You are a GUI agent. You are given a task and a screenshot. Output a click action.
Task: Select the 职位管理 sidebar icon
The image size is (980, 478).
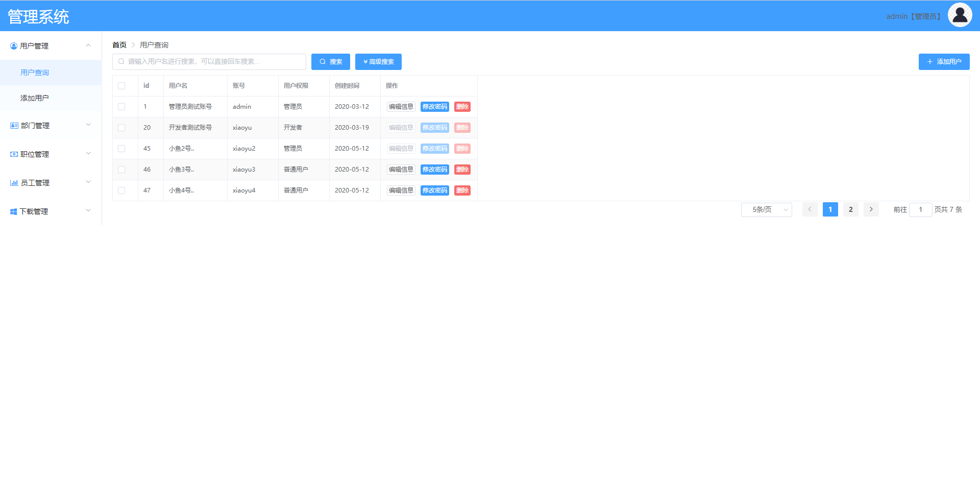(13, 154)
